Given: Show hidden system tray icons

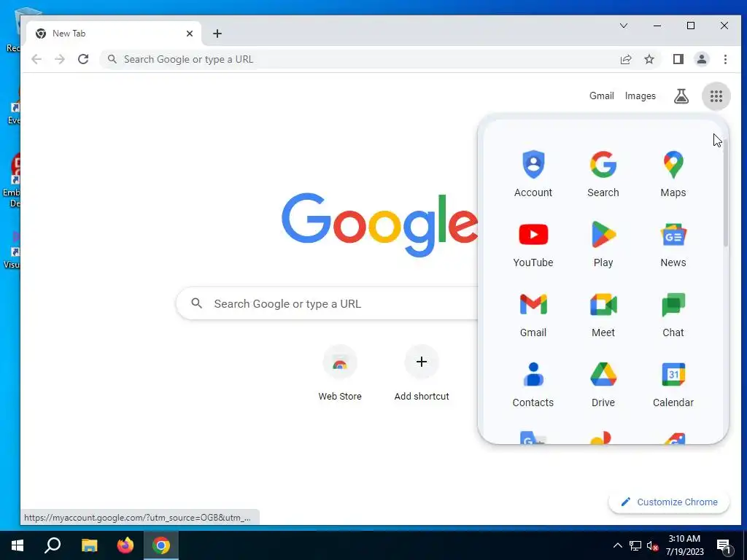Looking at the screenshot, I should [617, 545].
